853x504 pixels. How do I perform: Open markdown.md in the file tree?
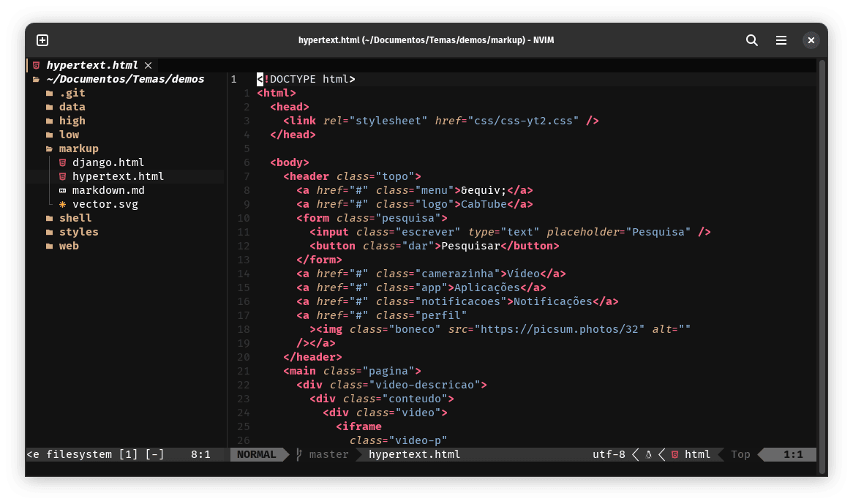[108, 190]
